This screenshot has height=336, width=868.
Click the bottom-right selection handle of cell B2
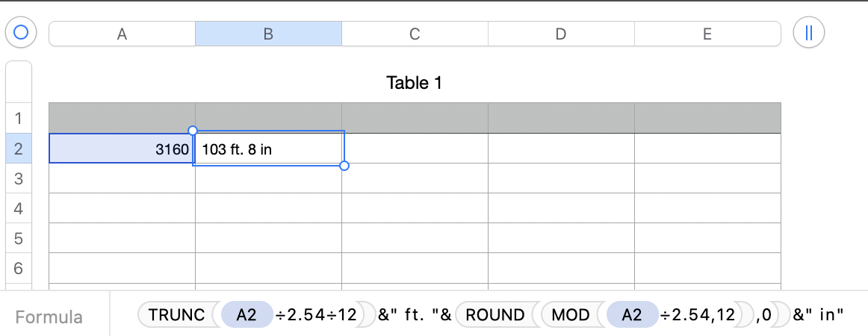click(344, 166)
